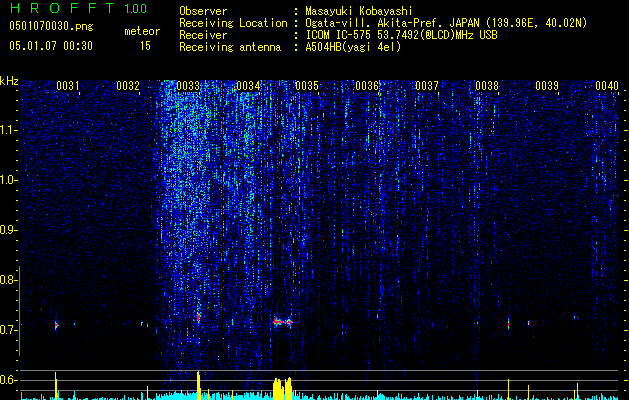
Task: Click the "Receiving Location" label
Action: coord(233,23)
